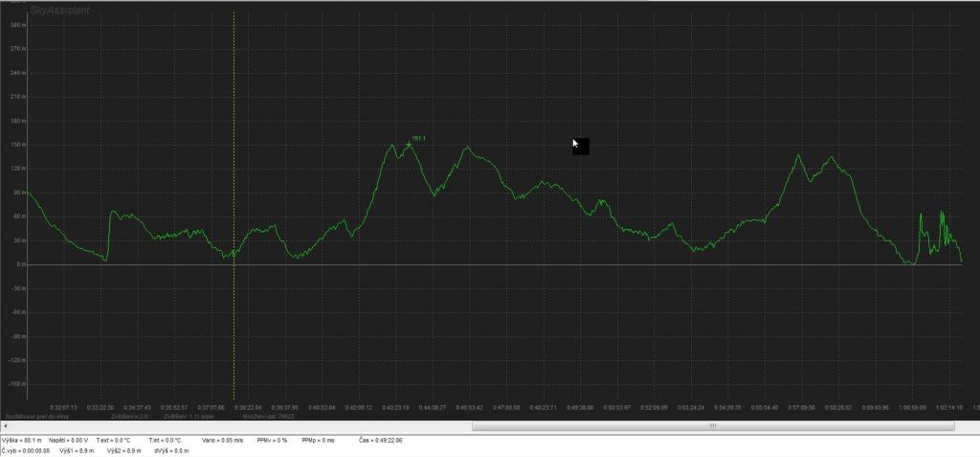980x457 pixels.
Task: Click the SkyAssistant logo text
Action: [x=33, y=11]
